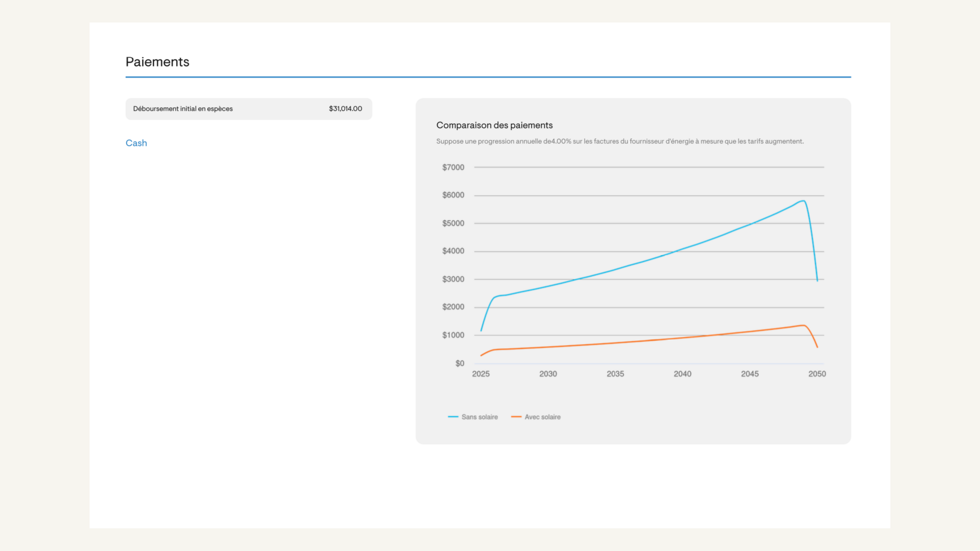The image size is (980, 551).
Task: Click the Cash payment link
Action: pyautogui.click(x=136, y=143)
